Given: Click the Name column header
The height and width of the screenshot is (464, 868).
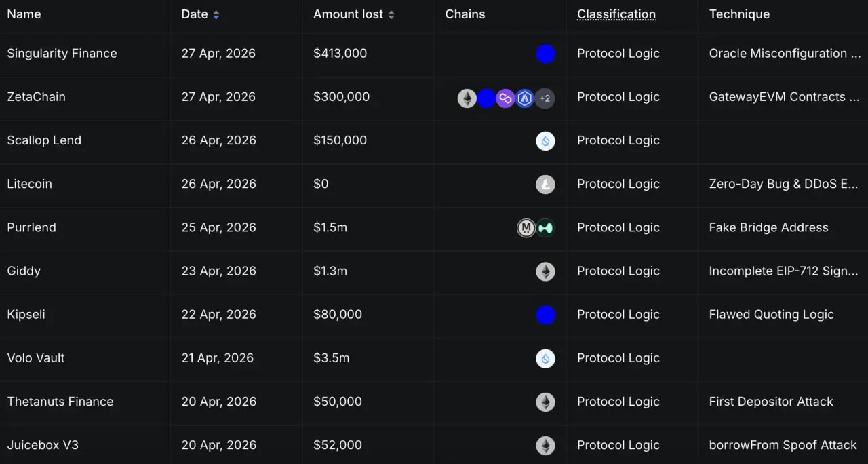Looking at the screenshot, I should pos(24,14).
